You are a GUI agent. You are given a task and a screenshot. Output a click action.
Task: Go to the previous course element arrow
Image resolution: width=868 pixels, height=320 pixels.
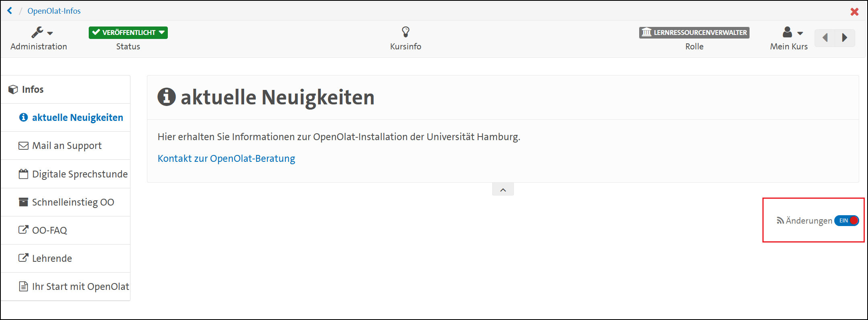point(825,38)
